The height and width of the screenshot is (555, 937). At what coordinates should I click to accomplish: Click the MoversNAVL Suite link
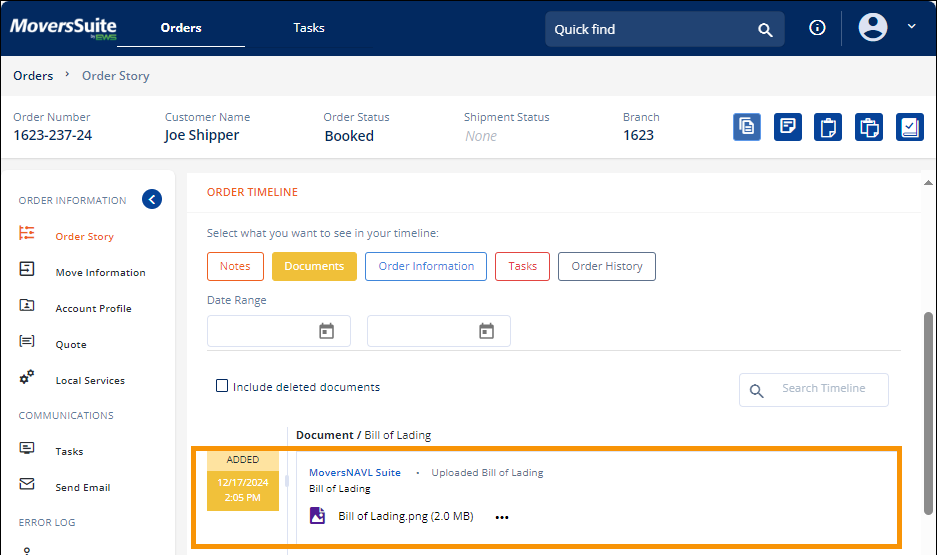[x=354, y=473]
